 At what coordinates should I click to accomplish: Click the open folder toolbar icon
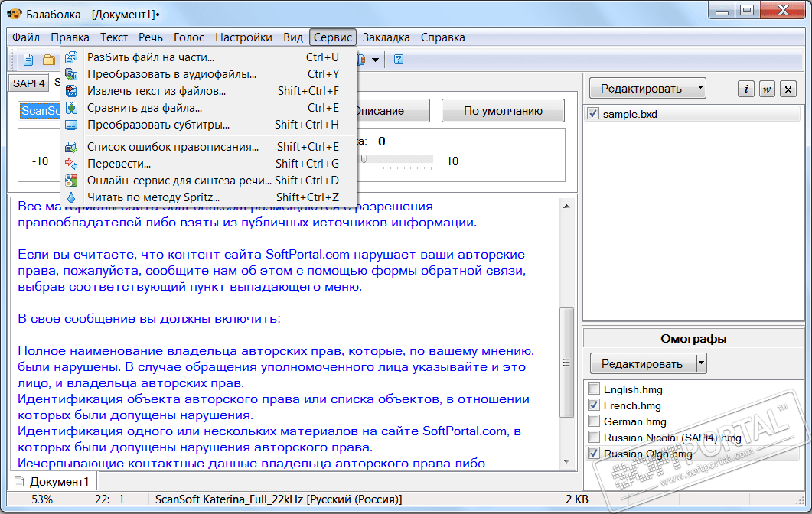[x=49, y=60]
